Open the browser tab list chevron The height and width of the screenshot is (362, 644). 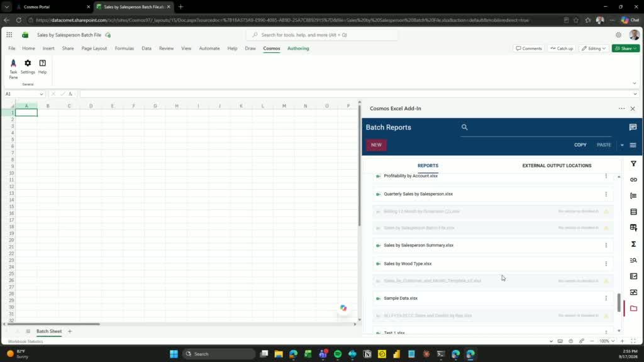click(x=6, y=7)
